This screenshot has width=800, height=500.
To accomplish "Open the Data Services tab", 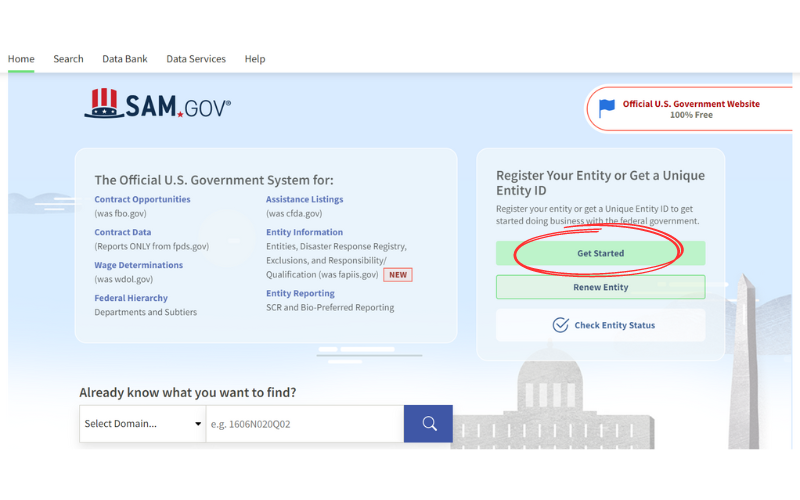I will tap(196, 59).
